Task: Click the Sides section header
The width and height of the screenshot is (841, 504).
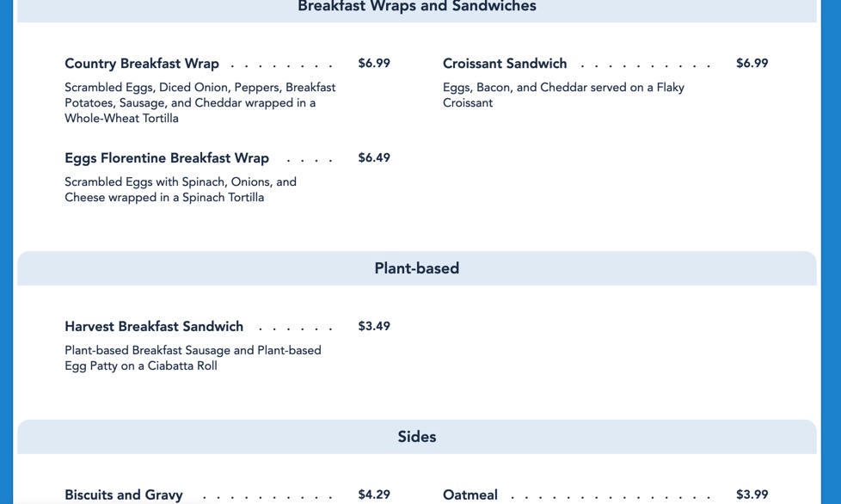Action: 416,437
